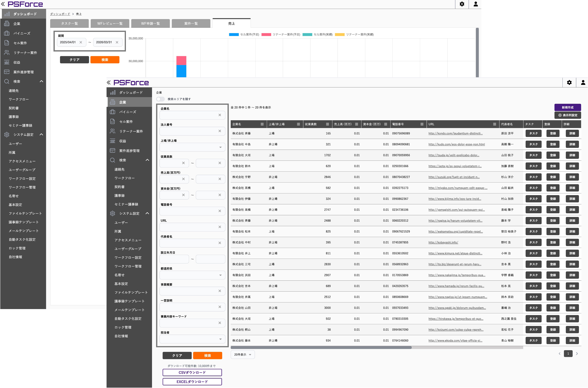Click the 新規作成 button
Screen dimensions: 588x388
pos(567,107)
